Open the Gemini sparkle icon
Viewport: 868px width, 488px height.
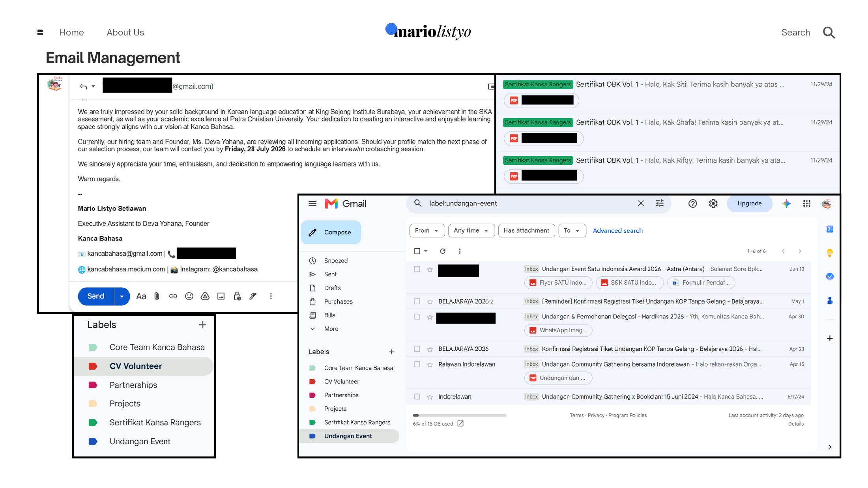(x=786, y=203)
